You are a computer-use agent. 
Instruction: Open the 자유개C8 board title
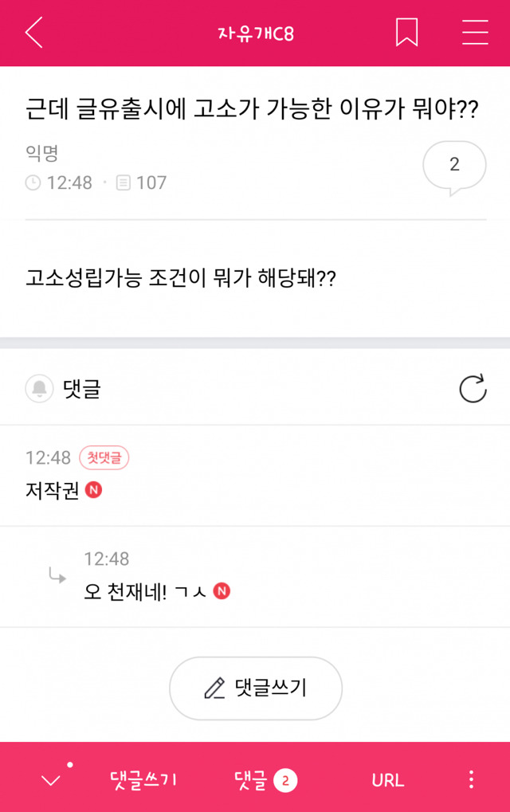click(255, 32)
